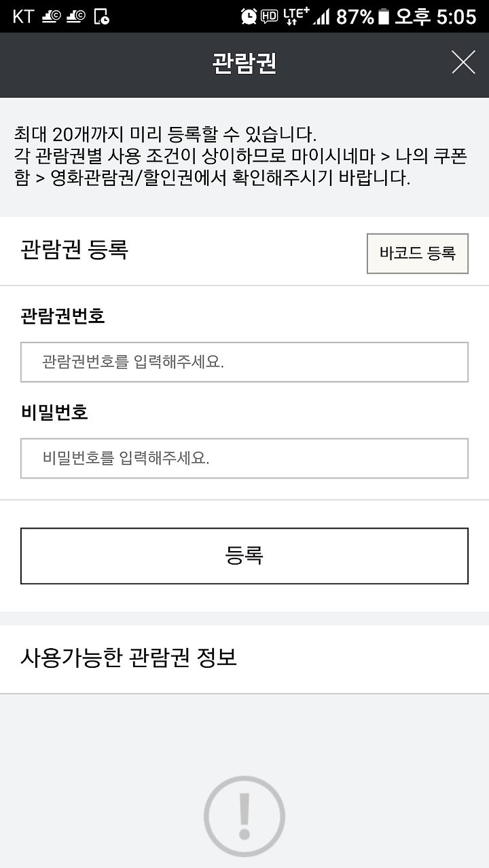The image size is (489, 868).
Task: Focus the 비밀번호 input field
Action: coord(244,458)
